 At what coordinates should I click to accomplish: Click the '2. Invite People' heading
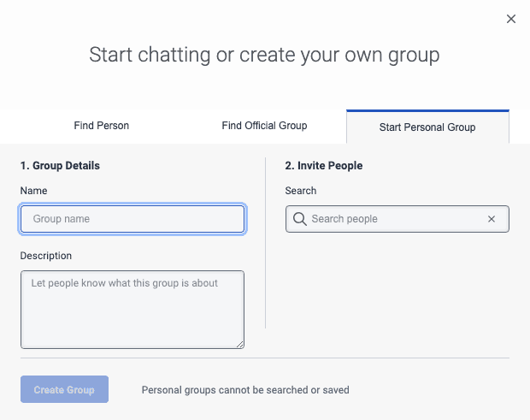[x=324, y=166]
